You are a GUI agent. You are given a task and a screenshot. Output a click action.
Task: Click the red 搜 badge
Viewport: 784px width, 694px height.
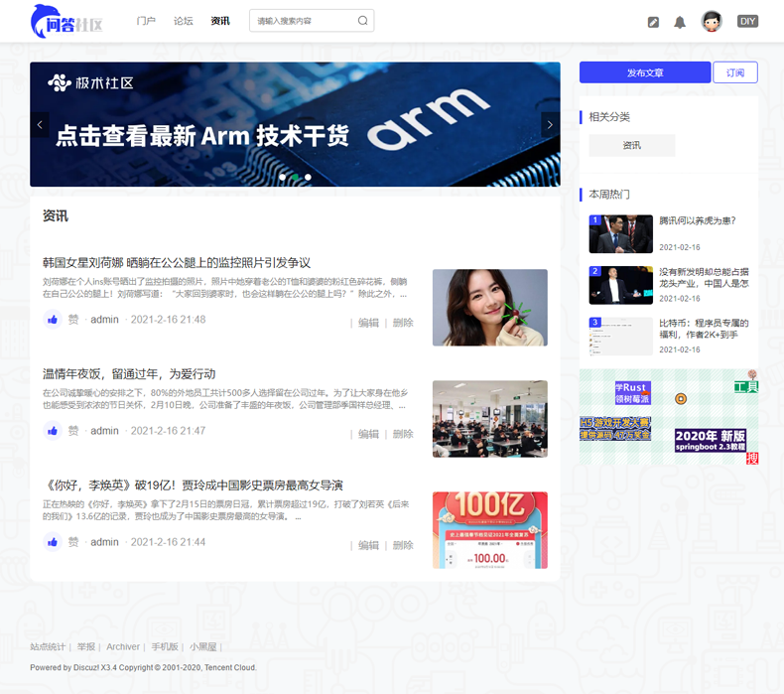coord(752,459)
